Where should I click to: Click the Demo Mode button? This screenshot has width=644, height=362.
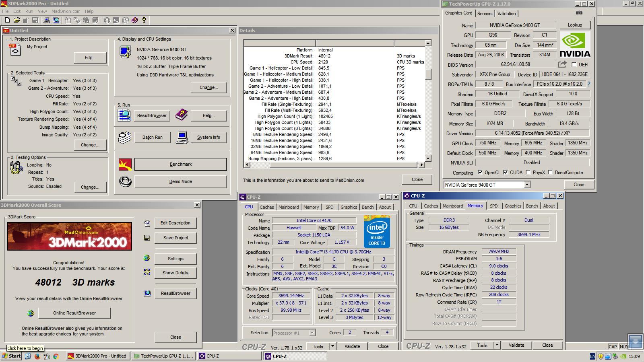pos(180,181)
